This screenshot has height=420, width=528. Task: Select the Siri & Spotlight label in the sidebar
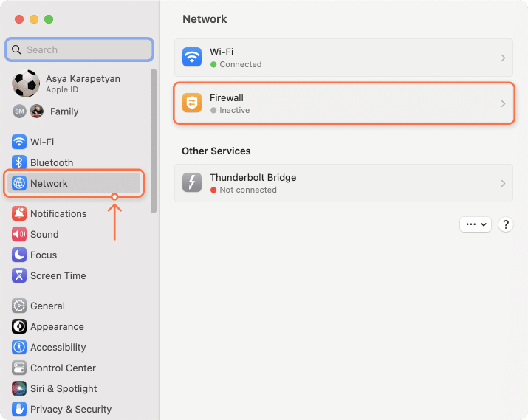[64, 389]
